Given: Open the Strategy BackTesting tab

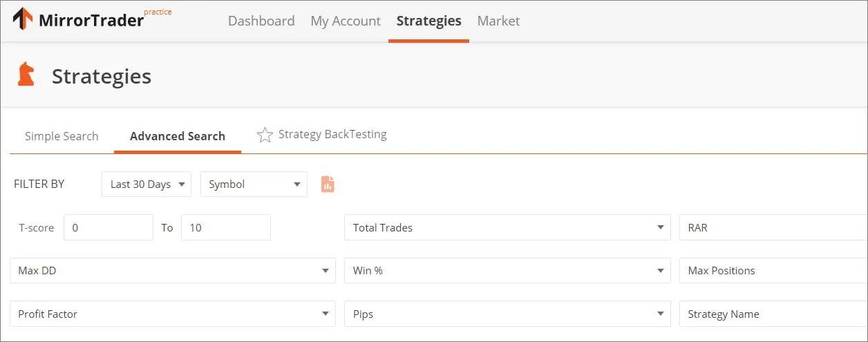Looking at the screenshot, I should click(x=332, y=135).
